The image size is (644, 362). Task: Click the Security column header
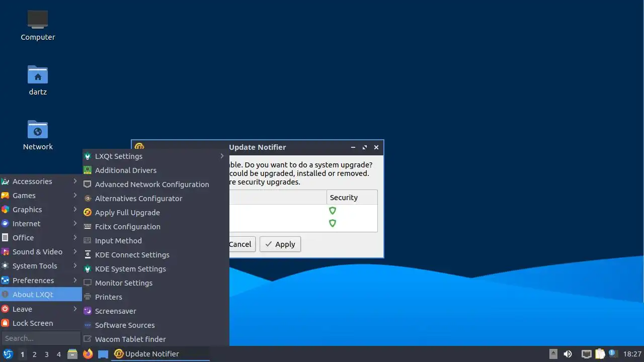pos(352,198)
